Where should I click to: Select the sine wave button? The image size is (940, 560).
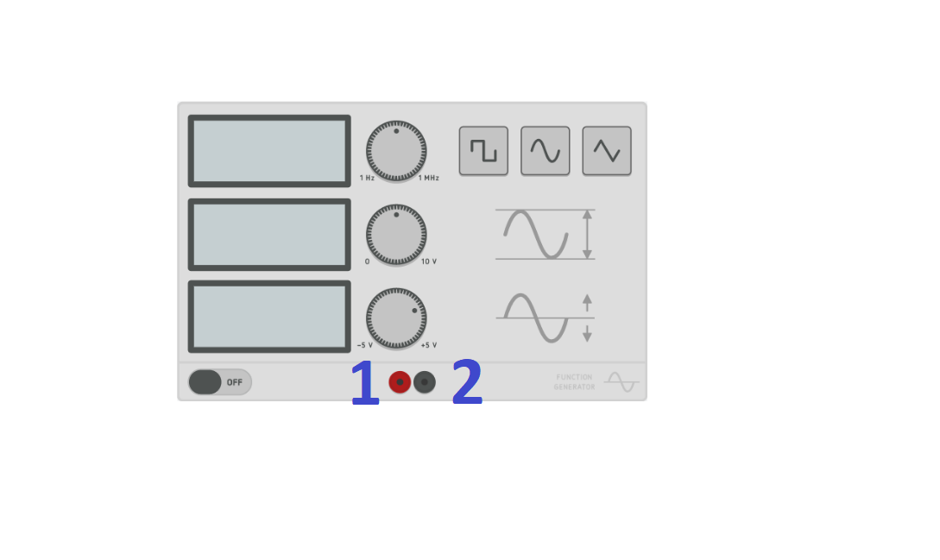[x=545, y=151]
